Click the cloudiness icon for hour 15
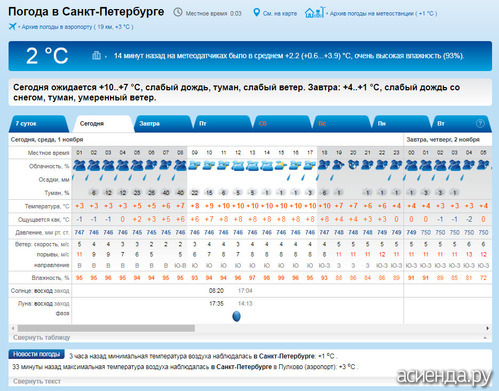Viewport: 499px width, 391px height. click(281, 165)
